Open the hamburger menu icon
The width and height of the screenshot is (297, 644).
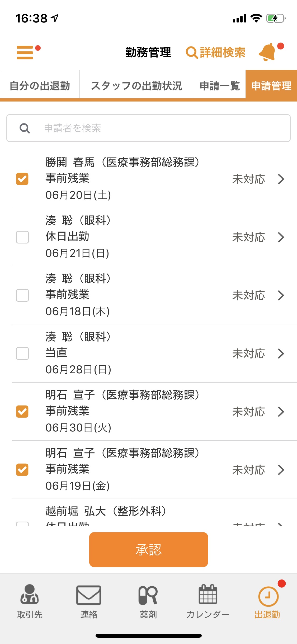[25, 52]
